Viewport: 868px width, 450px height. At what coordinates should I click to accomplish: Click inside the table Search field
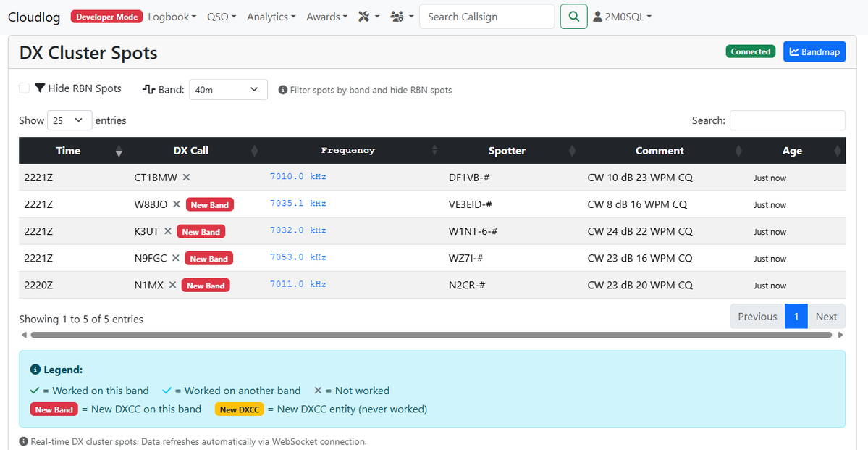click(x=787, y=120)
